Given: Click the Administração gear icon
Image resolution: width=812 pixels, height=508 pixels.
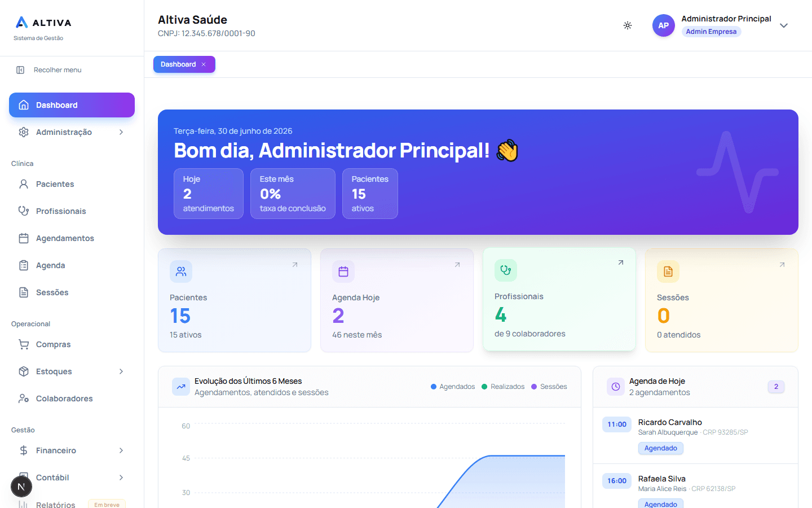Looking at the screenshot, I should [24, 132].
